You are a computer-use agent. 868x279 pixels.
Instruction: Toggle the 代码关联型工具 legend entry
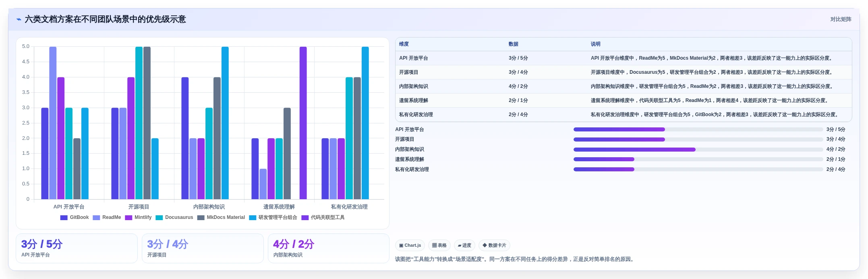tap(323, 218)
